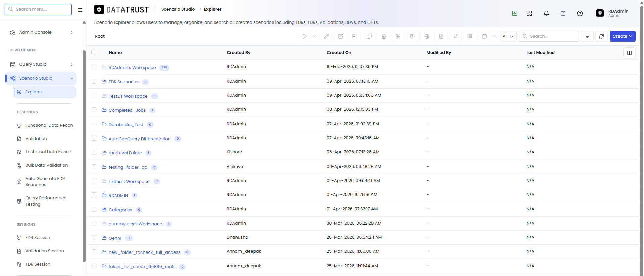Click the sidebar vertical scrollbar
The height and width of the screenshot is (276, 644).
(84, 156)
